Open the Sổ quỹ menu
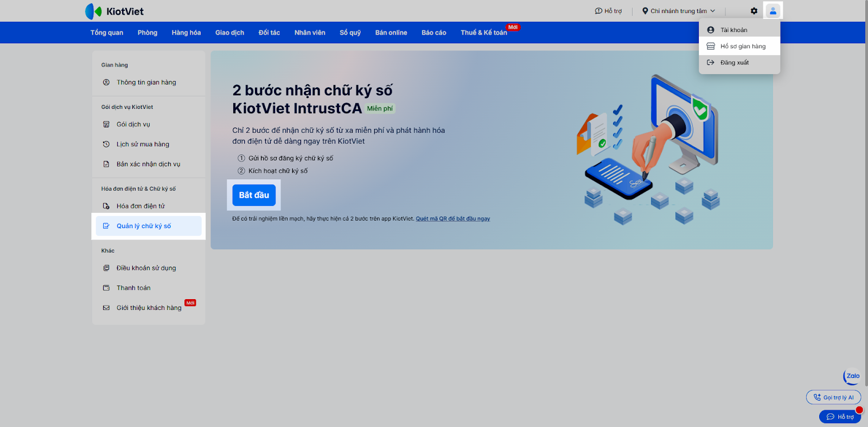Screen dimensions: 868x427 click(x=350, y=33)
